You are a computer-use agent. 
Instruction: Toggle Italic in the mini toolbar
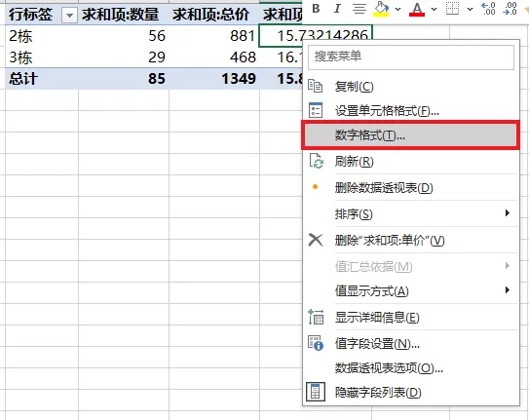click(x=337, y=9)
